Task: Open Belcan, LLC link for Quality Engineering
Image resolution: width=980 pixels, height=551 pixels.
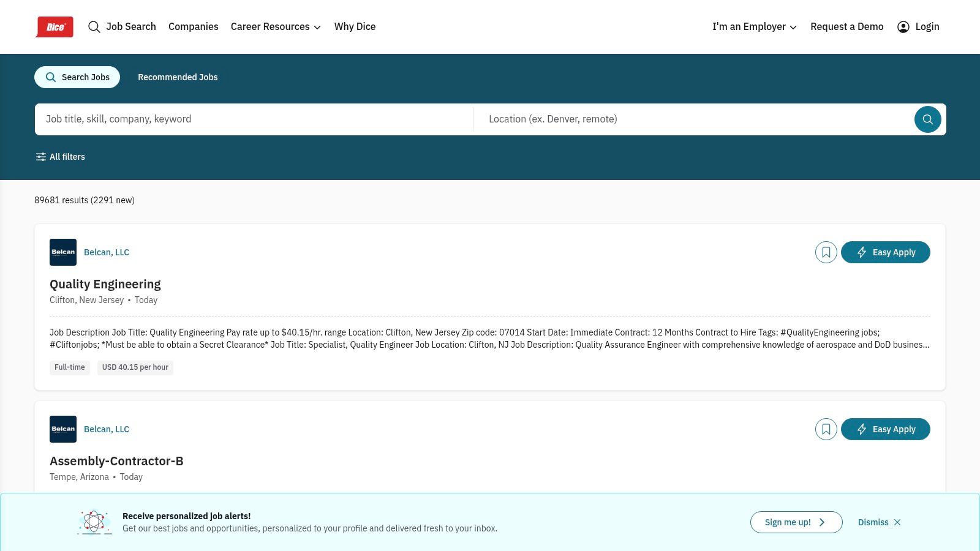Action: (107, 252)
